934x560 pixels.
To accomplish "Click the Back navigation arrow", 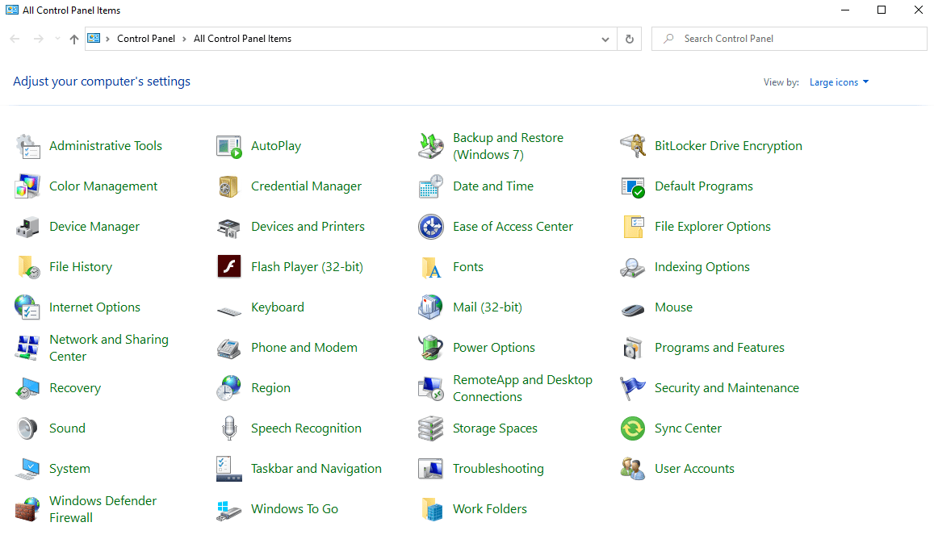I will 15,39.
